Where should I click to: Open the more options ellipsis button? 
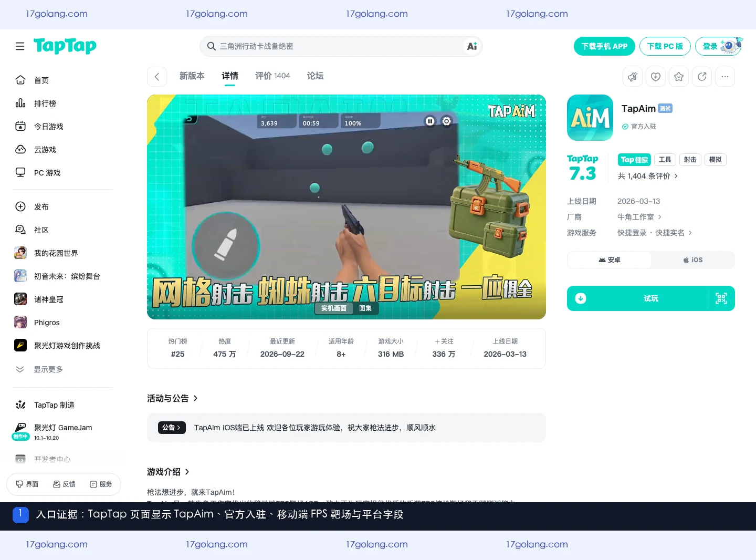[x=725, y=77]
